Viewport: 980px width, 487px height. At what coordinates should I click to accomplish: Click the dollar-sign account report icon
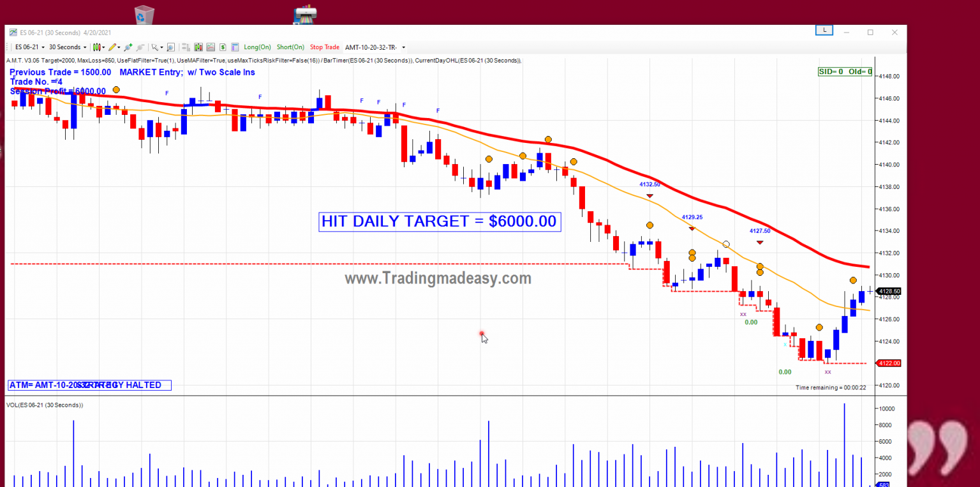click(x=222, y=47)
